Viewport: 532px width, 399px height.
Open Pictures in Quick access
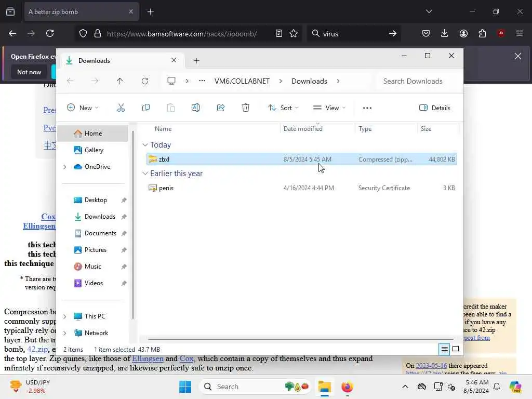click(96, 250)
